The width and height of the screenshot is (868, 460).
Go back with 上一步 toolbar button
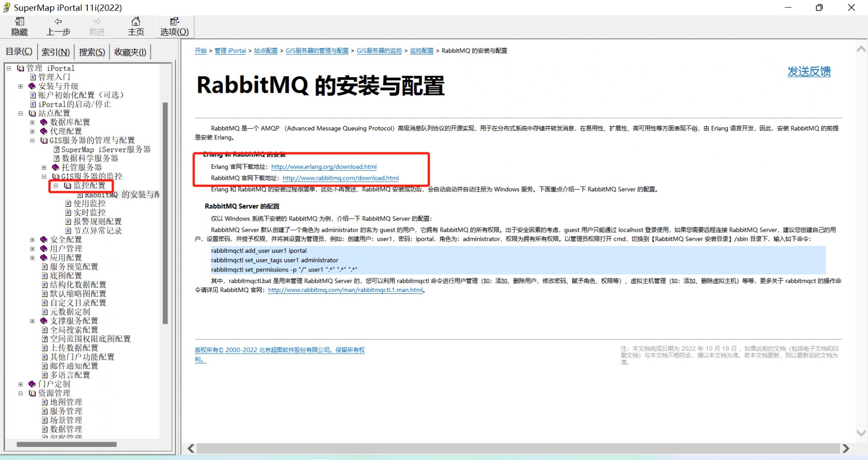tap(58, 26)
